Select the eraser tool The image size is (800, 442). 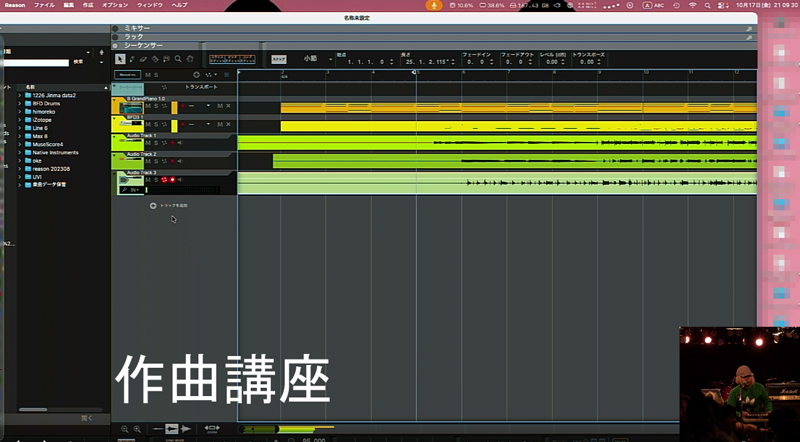click(x=143, y=59)
